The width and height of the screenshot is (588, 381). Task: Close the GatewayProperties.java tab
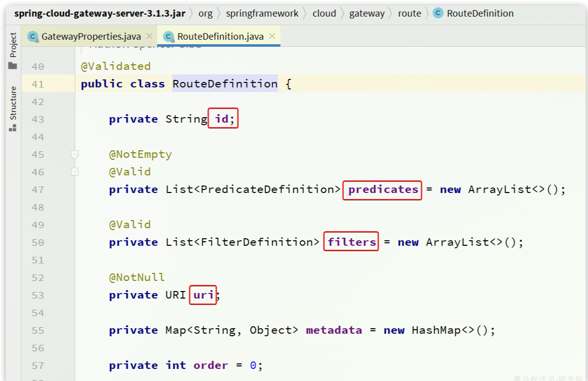click(x=149, y=36)
